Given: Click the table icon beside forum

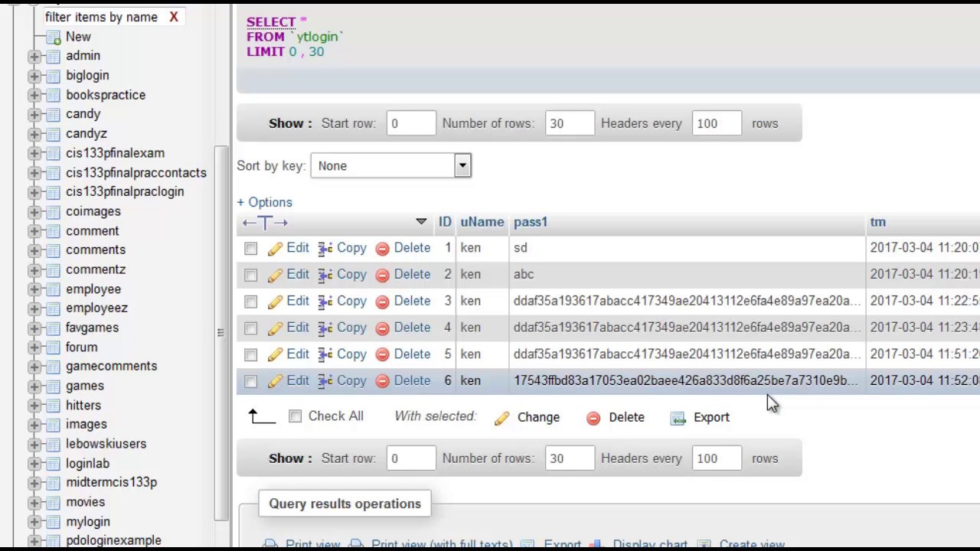Looking at the screenshot, I should click(x=53, y=347).
